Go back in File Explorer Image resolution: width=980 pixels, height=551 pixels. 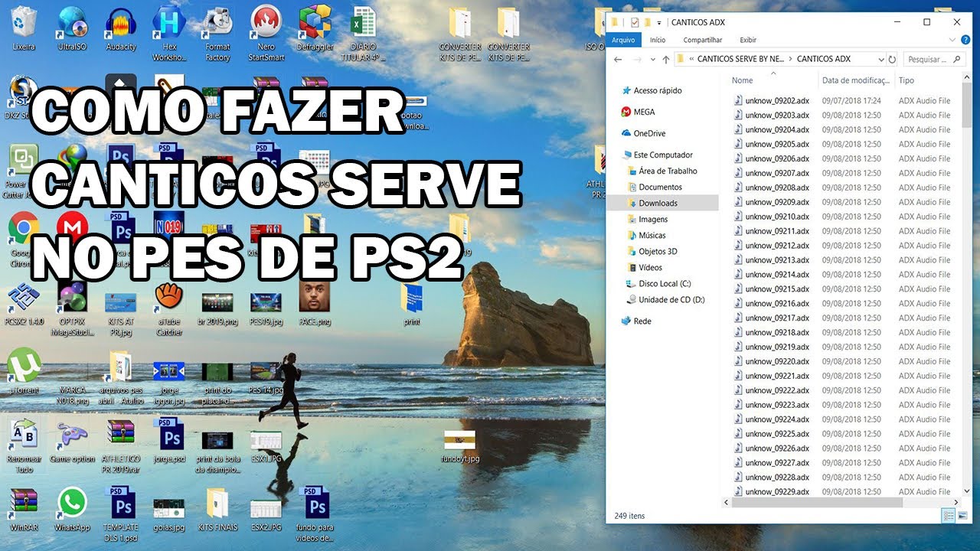618,59
